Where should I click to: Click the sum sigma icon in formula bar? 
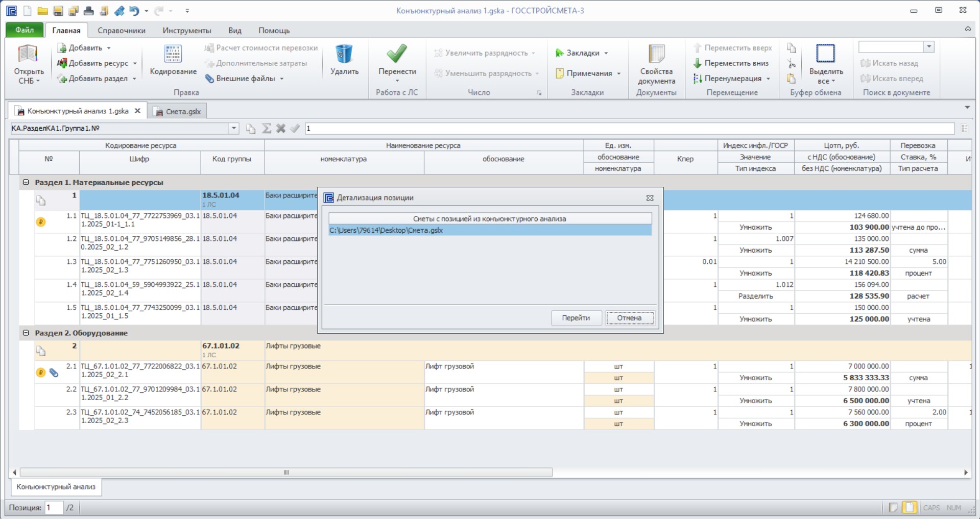tap(266, 129)
